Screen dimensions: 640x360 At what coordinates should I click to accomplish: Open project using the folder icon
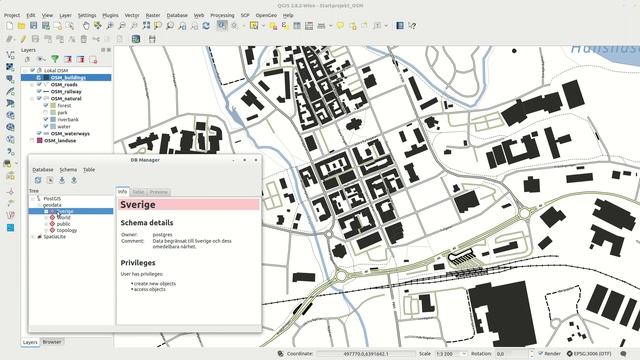tap(21, 26)
